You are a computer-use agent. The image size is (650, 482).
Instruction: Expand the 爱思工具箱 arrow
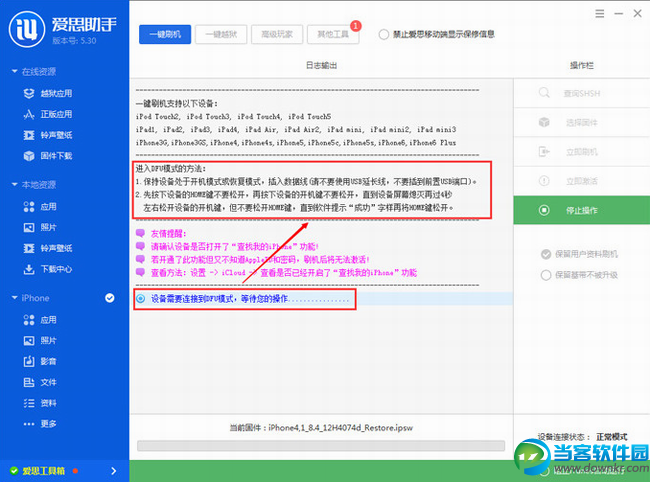pyautogui.click(x=114, y=471)
